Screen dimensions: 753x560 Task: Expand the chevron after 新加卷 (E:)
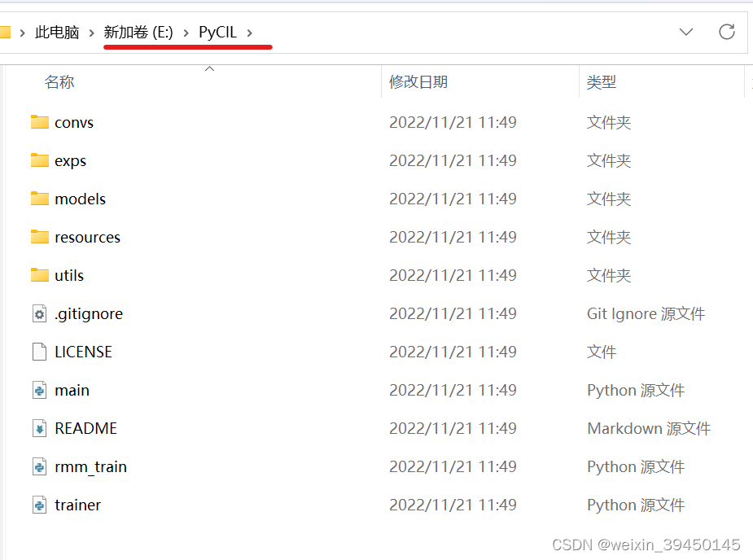pyautogui.click(x=186, y=33)
